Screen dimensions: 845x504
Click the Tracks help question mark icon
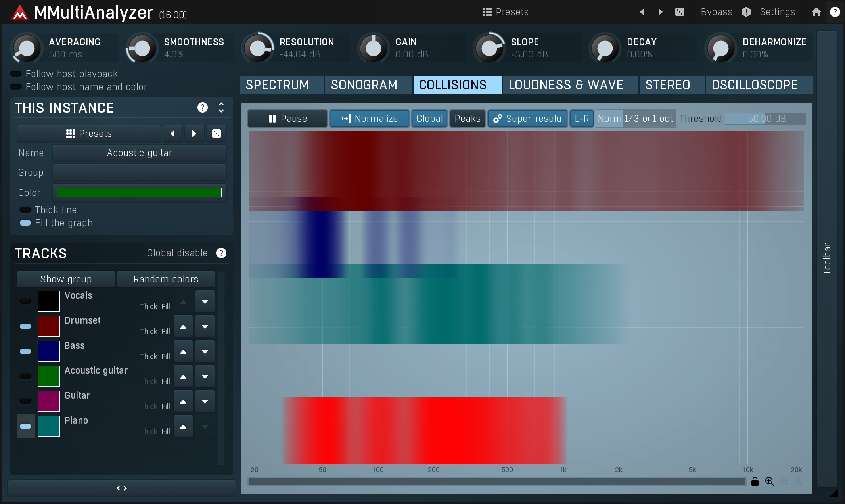pos(221,253)
